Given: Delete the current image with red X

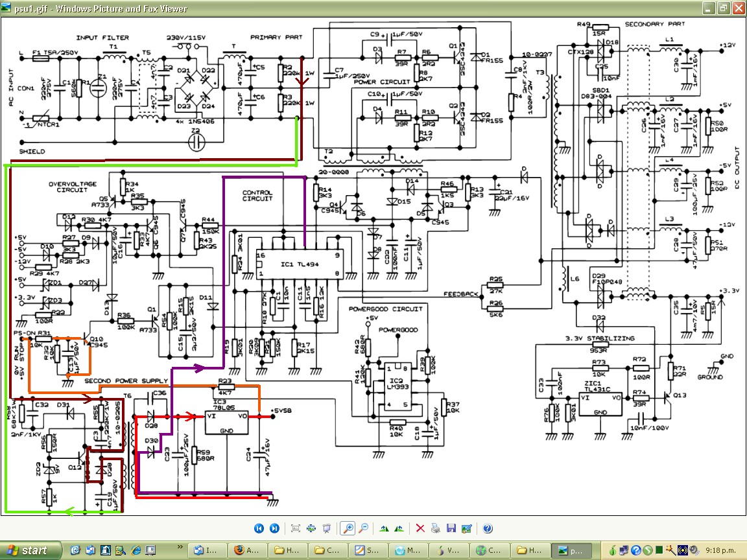Looking at the screenshot, I should pos(420,528).
